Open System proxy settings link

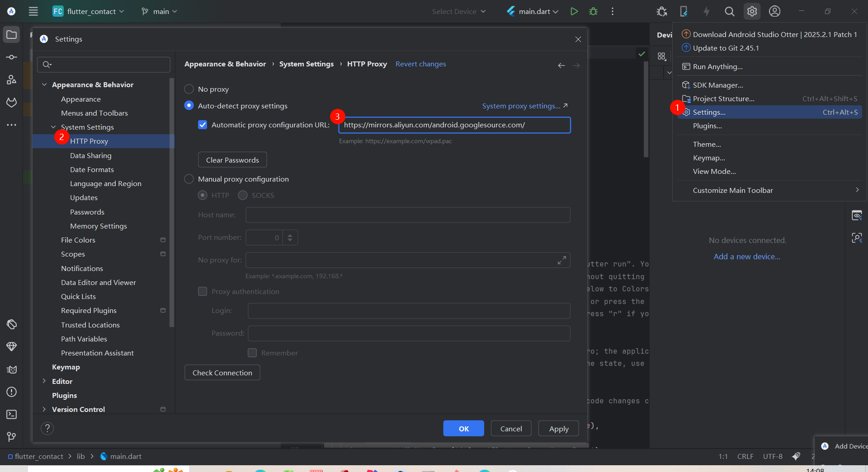click(525, 106)
